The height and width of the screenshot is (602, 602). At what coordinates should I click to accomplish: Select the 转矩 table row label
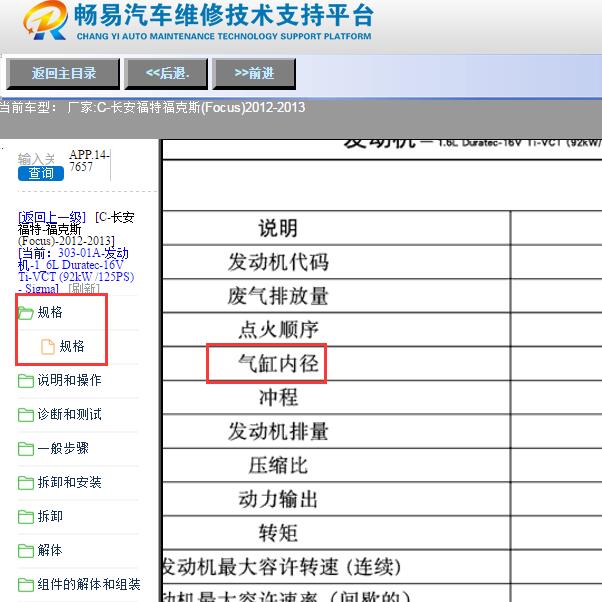278,533
